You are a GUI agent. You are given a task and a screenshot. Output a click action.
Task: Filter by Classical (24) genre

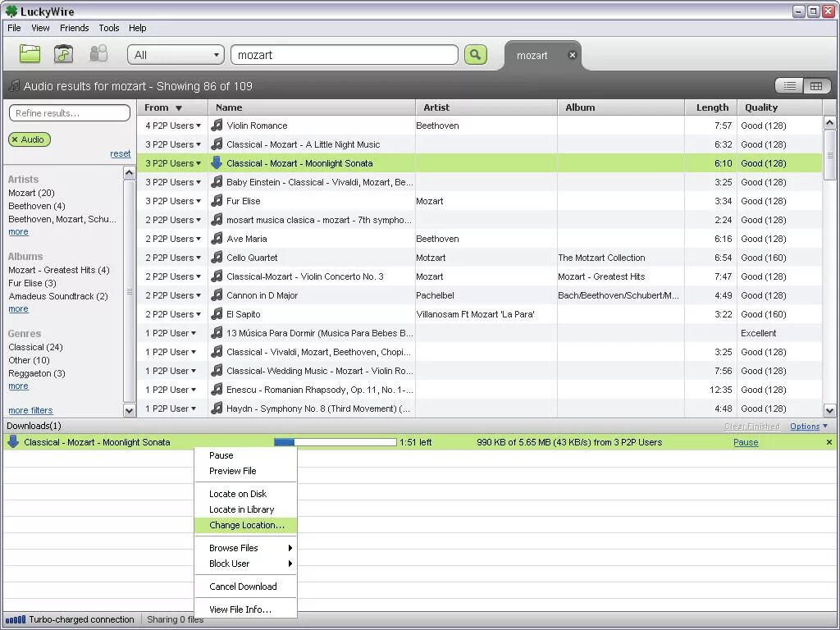pos(35,347)
